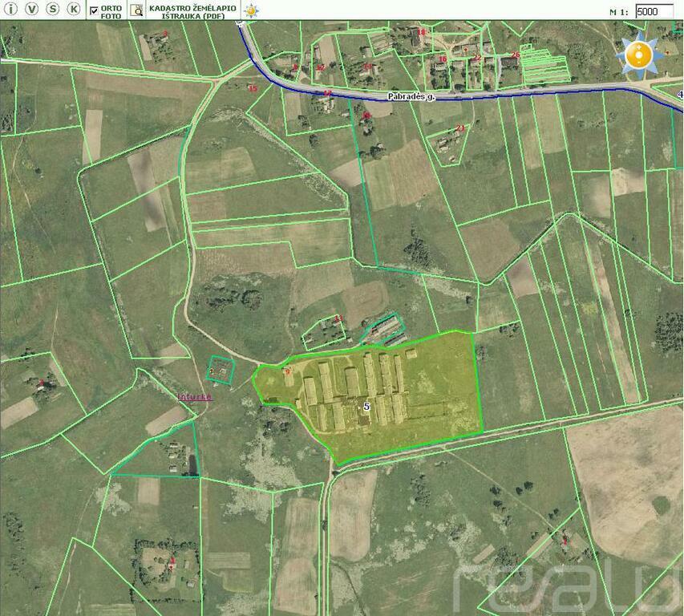
Task: Select address marker 18 on the map
Action: tap(421, 32)
